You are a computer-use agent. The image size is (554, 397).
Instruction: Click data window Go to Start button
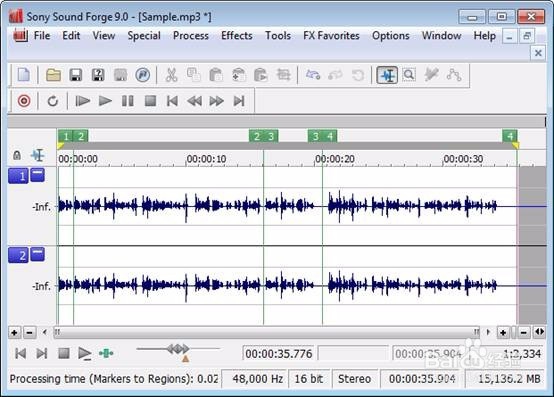20,353
